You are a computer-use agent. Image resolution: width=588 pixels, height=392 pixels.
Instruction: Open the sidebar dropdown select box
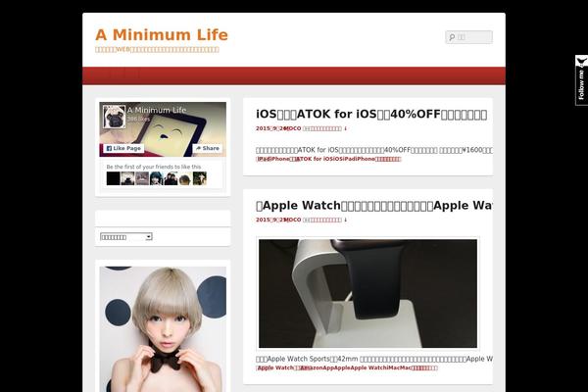[126, 237]
